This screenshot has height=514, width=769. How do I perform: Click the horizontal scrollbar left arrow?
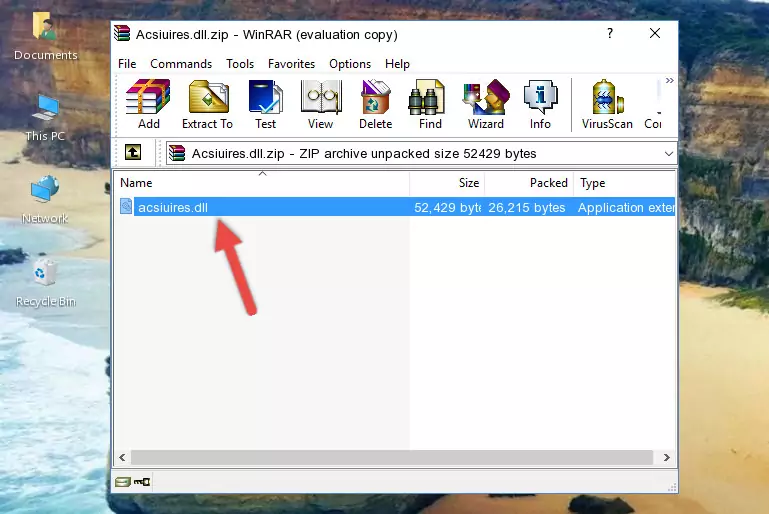[123, 458]
